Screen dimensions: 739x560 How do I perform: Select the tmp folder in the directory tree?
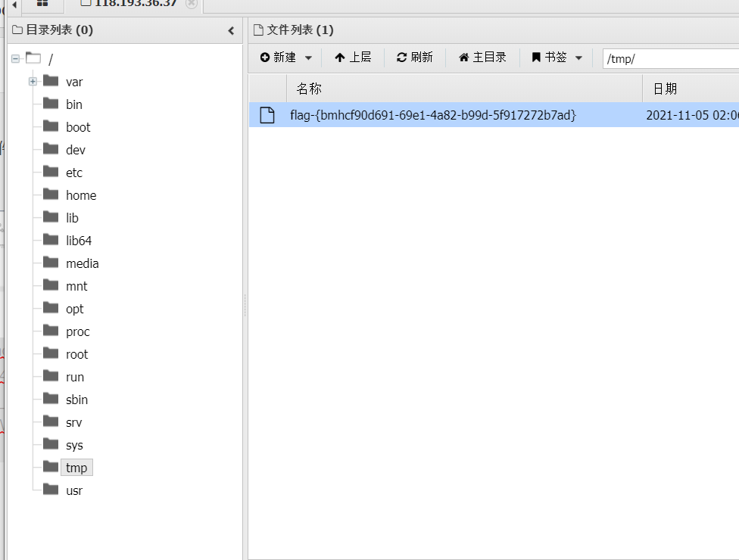coord(76,467)
